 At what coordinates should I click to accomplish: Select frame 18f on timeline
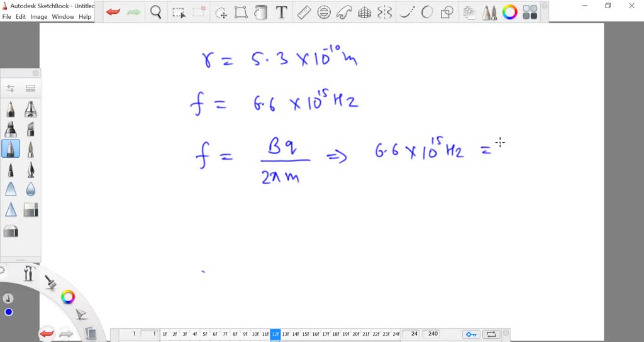[x=336, y=334]
